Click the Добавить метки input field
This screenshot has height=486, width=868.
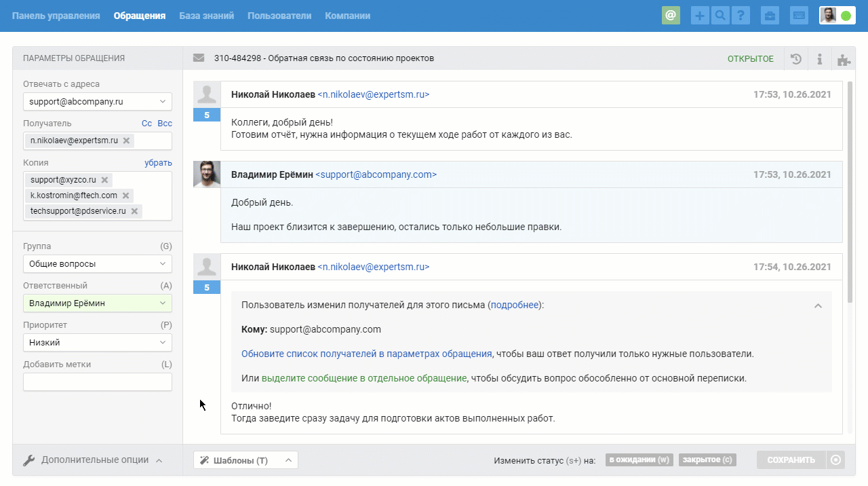pos(97,382)
